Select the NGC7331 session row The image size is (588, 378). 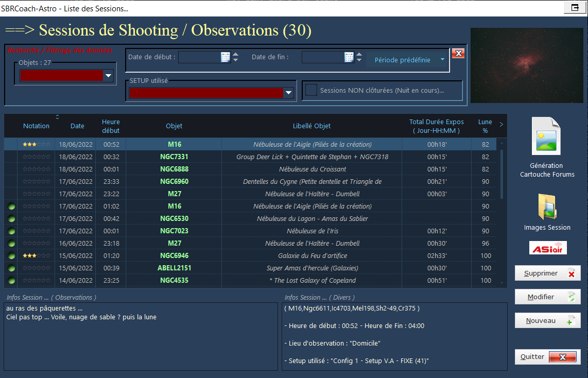(250, 157)
